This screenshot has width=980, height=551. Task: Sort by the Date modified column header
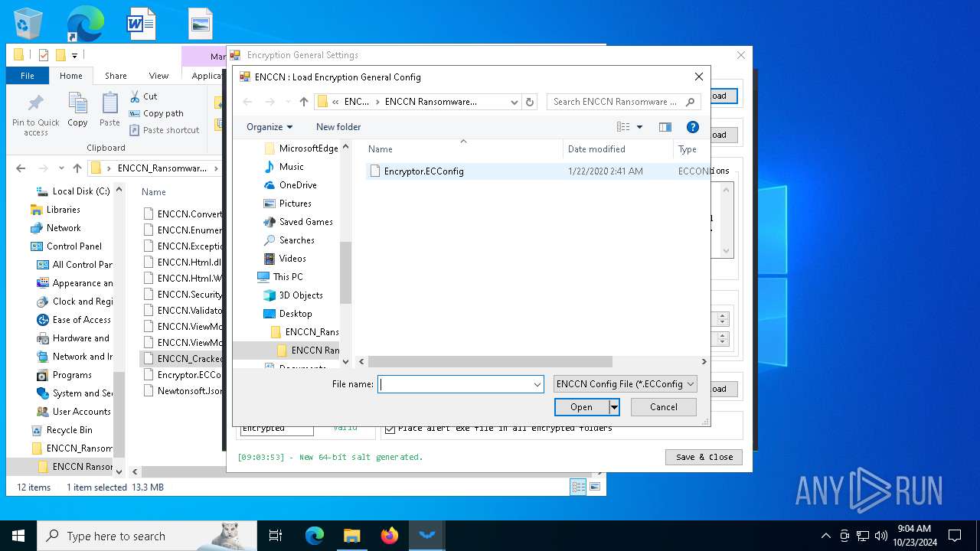pyautogui.click(x=618, y=149)
